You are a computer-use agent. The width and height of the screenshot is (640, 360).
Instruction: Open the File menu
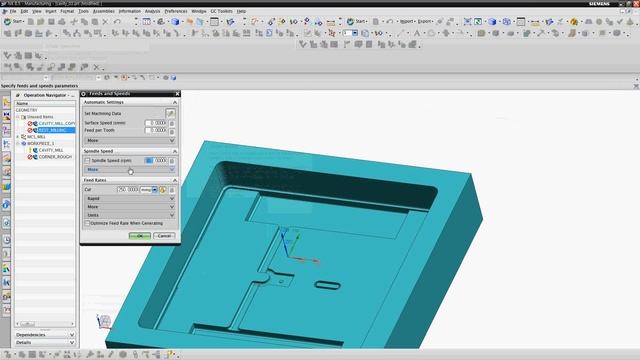pyautogui.click(x=13, y=11)
